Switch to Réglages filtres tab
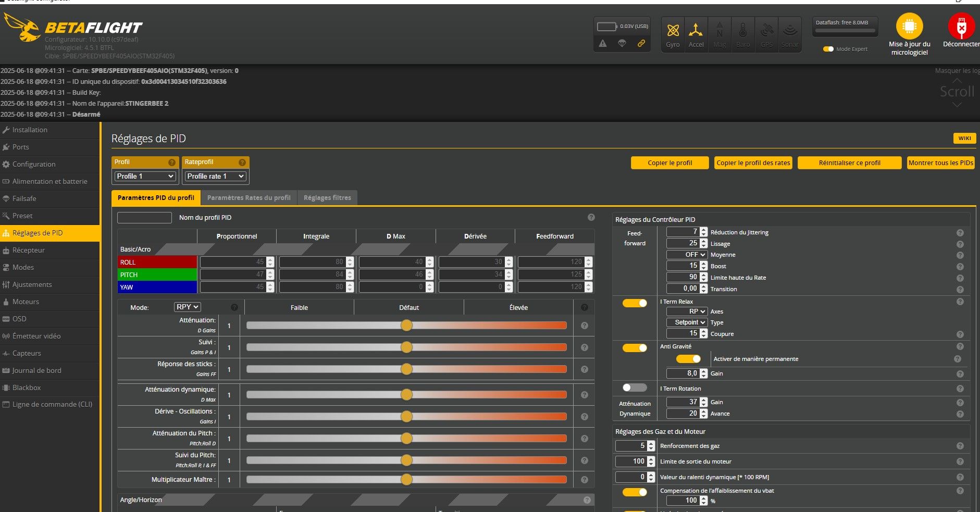The width and height of the screenshot is (980, 512). tap(327, 198)
